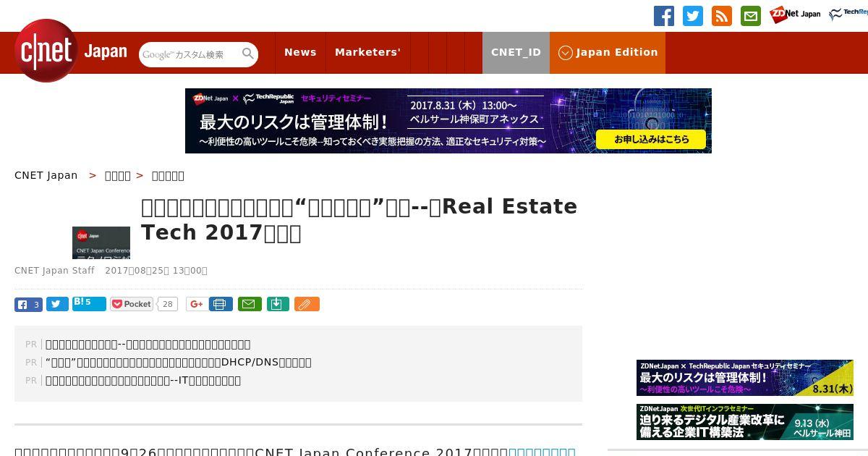
Task: Open the RSS feed icon
Action: click(x=722, y=16)
